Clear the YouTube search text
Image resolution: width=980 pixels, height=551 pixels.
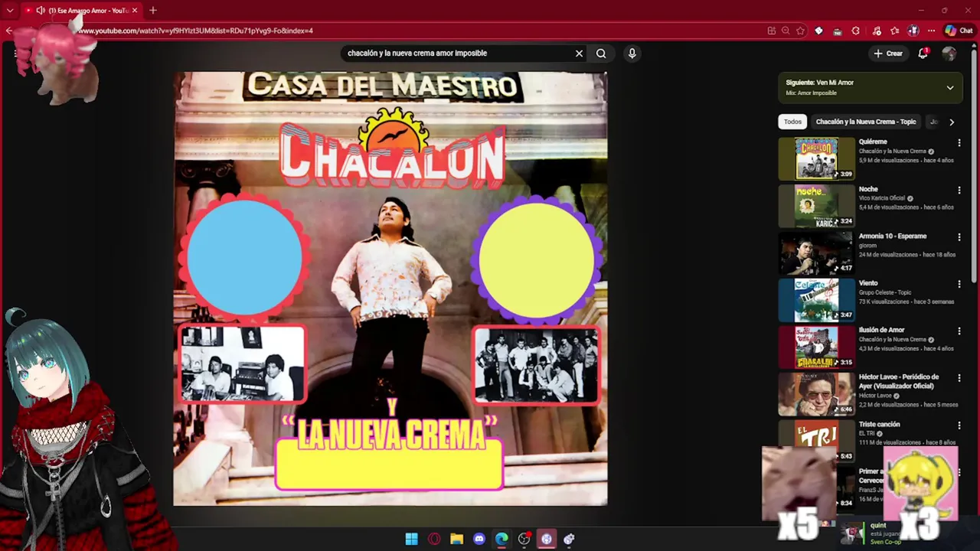[x=580, y=54]
